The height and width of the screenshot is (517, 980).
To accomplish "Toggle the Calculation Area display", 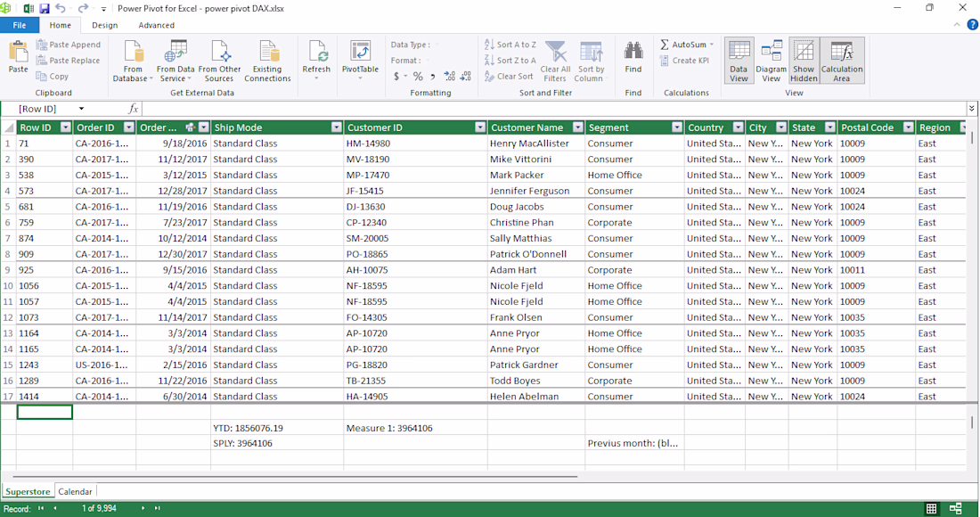I will coord(842,61).
